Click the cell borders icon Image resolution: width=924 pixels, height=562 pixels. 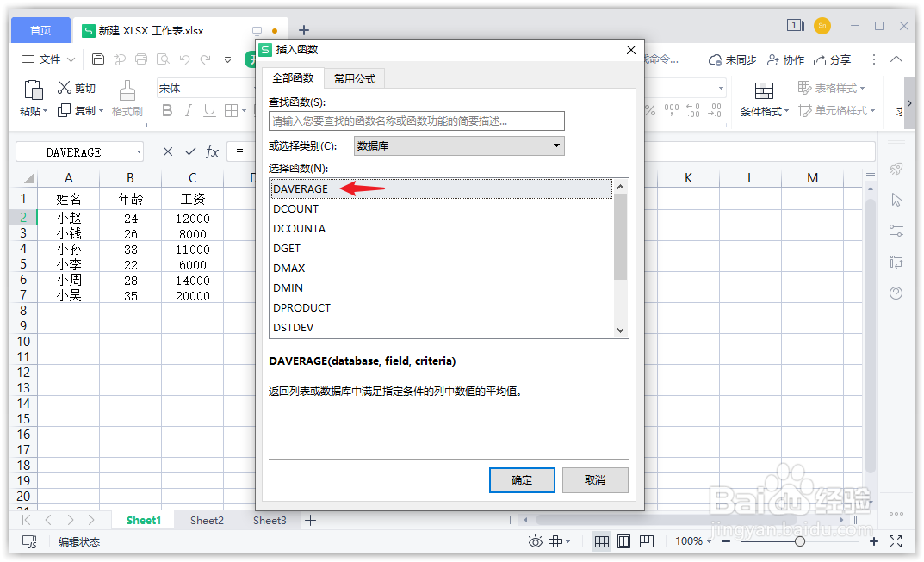231,111
